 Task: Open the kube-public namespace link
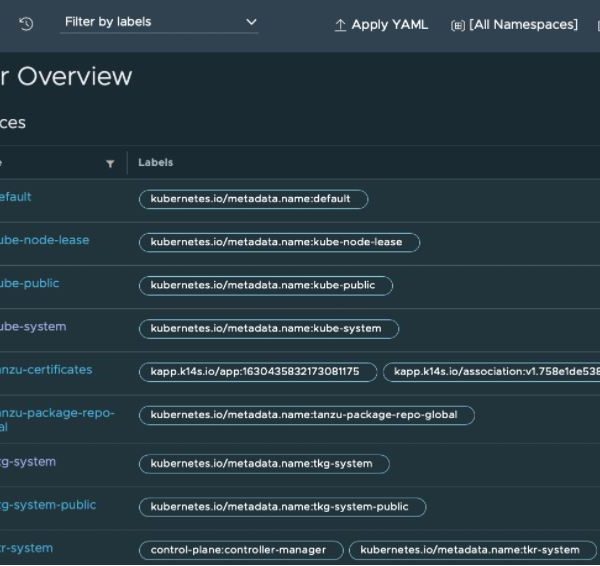coord(29,284)
